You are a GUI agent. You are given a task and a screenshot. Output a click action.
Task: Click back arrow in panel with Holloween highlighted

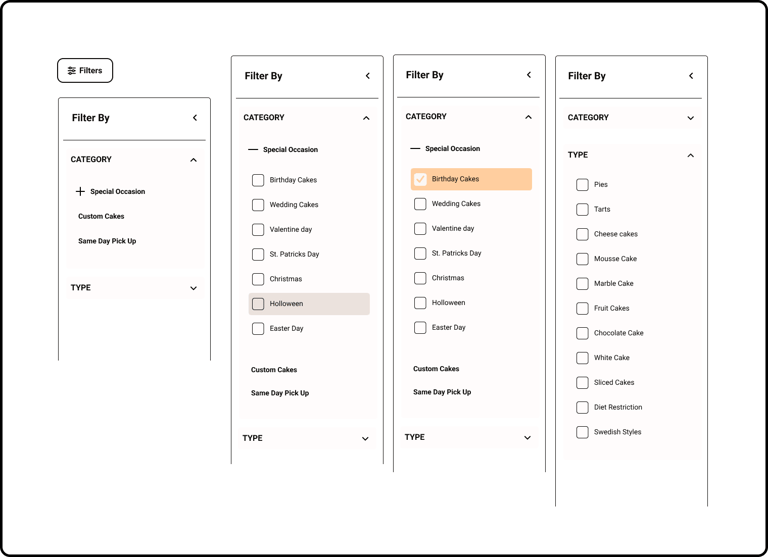[368, 76]
